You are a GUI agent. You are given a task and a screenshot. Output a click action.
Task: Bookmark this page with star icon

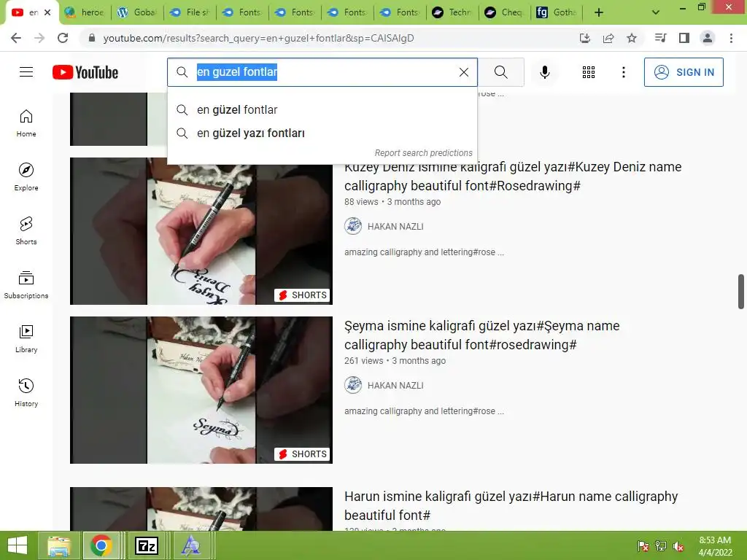(x=632, y=38)
